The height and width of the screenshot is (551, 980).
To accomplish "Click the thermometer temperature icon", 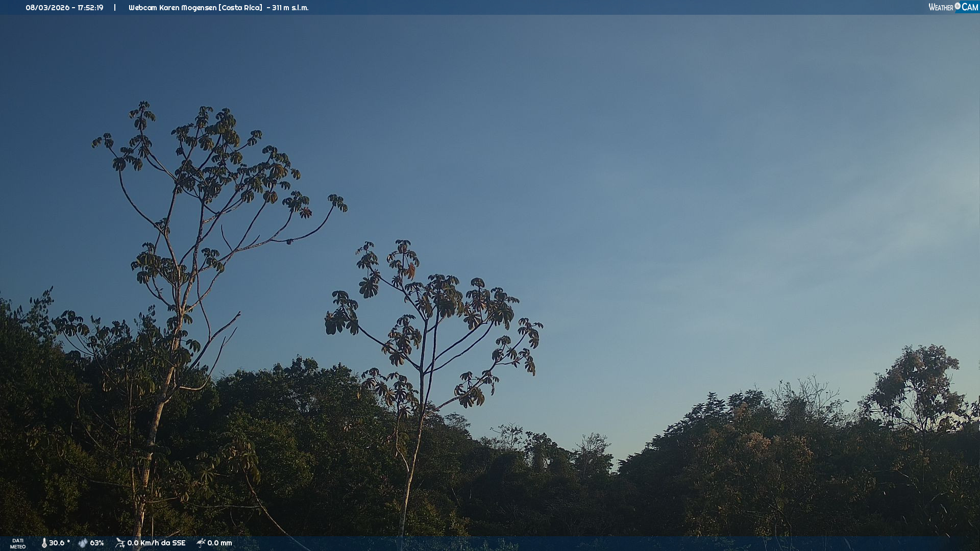I will point(44,543).
